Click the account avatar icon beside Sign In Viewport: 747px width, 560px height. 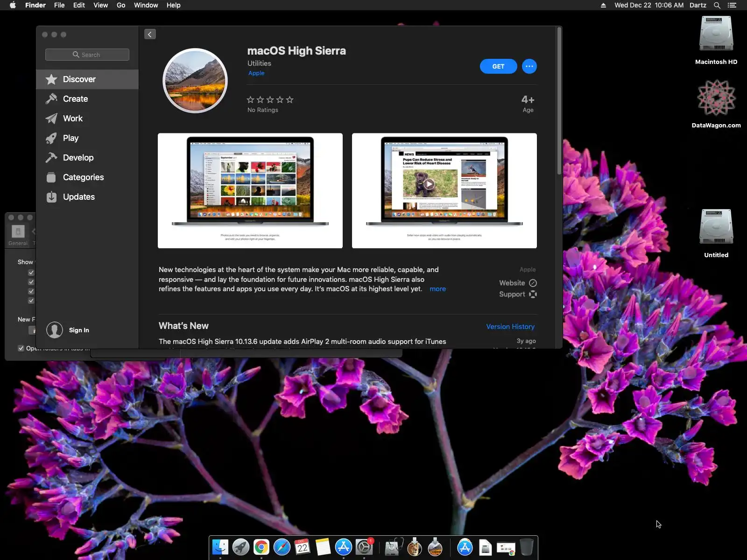pyautogui.click(x=55, y=330)
